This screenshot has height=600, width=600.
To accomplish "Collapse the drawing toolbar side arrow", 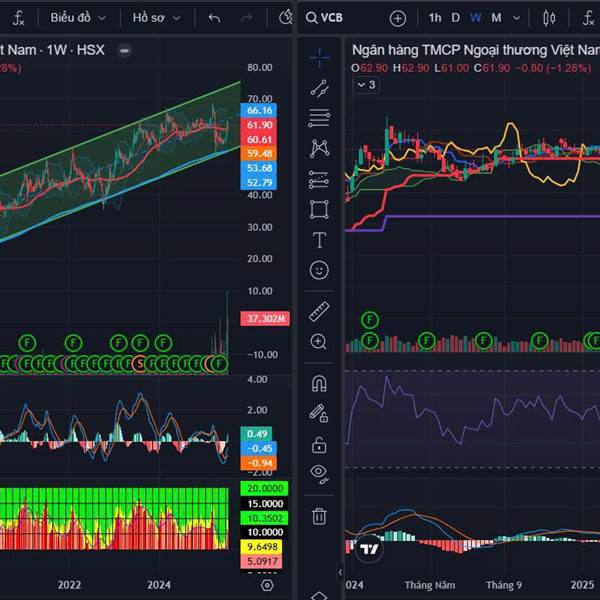I will pos(340,572).
